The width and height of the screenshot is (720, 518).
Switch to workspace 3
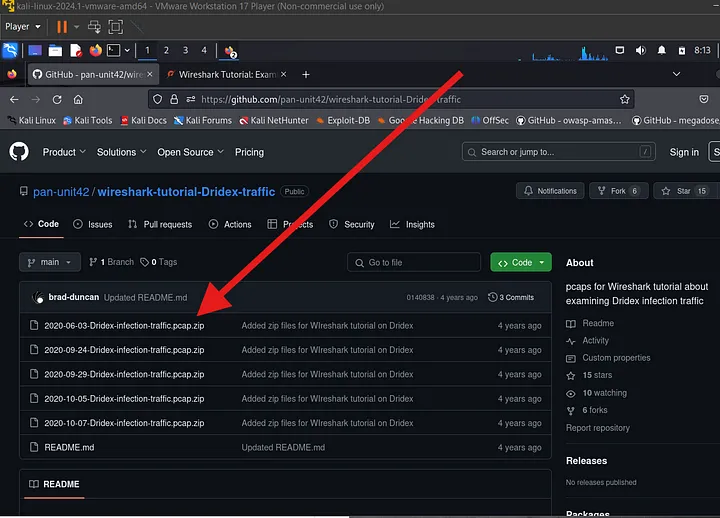(186, 50)
